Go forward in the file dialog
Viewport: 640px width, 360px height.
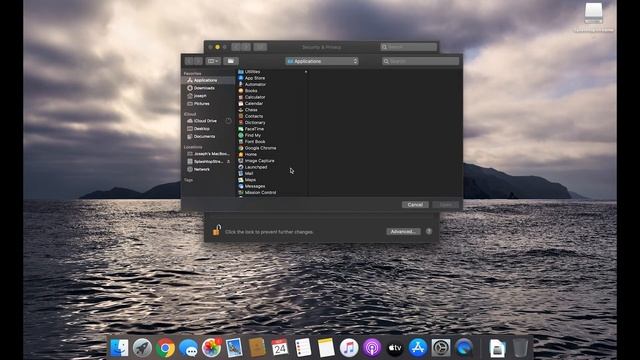[x=198, y=61]
